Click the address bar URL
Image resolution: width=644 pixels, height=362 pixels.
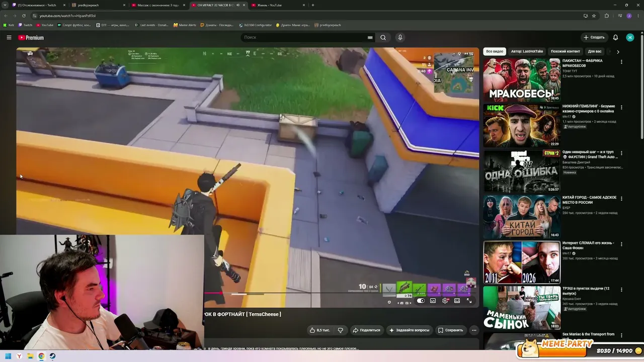point(67,16)
